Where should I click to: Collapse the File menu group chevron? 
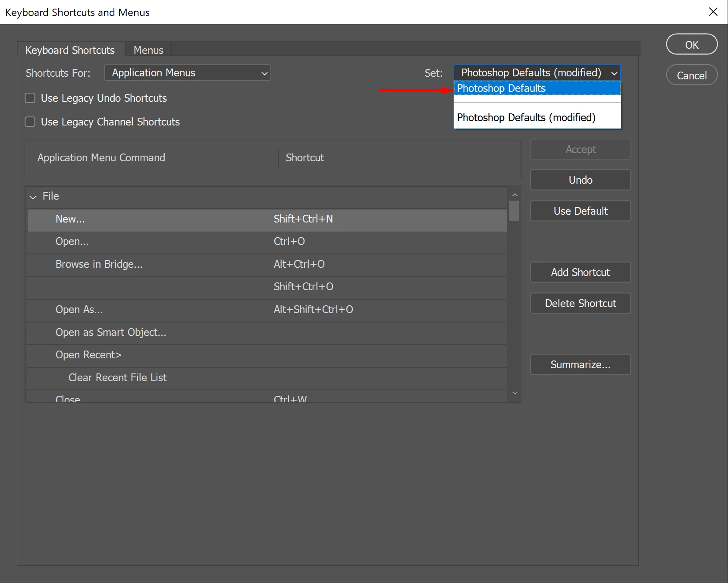click(33, 197)
